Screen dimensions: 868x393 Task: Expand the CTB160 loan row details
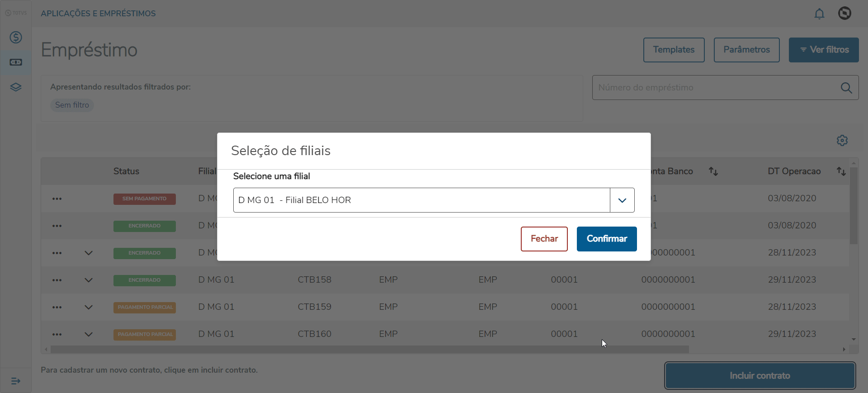pyautogui.click(x=89, y=335)
